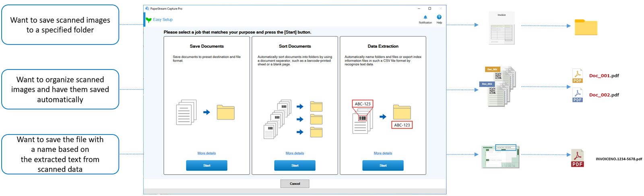Click the Doc_002.pdf file name
This screenshot has height=196, width=644.
coord(604,95)
